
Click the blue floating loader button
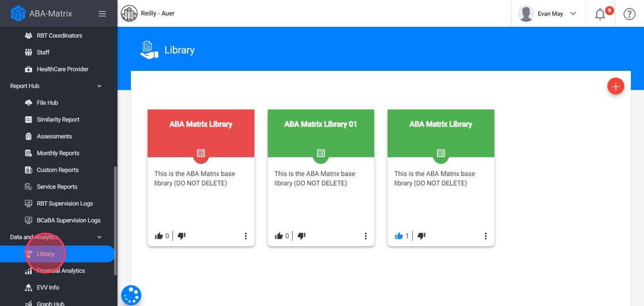(131, 295)
